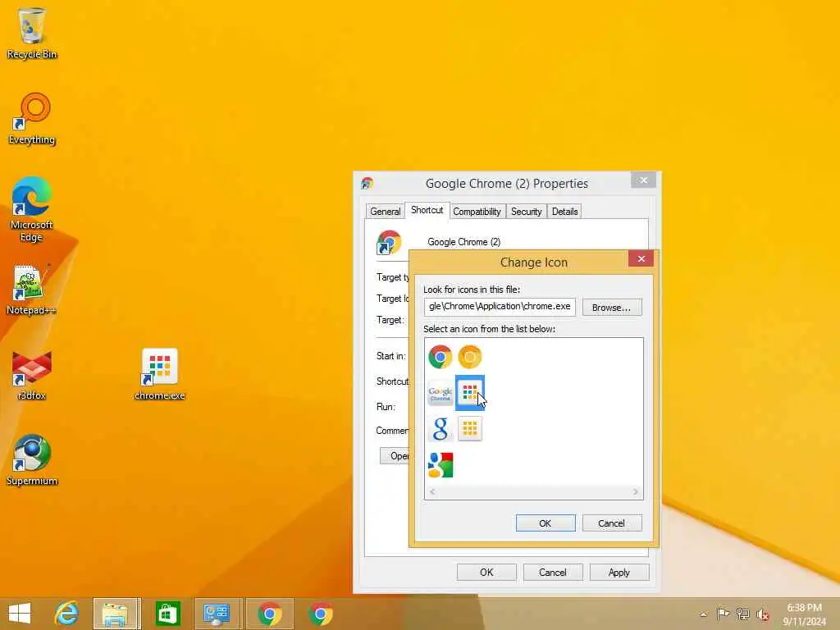
Task: Close the Google Chrome (2) Properties window
Action: coord(643,180)
